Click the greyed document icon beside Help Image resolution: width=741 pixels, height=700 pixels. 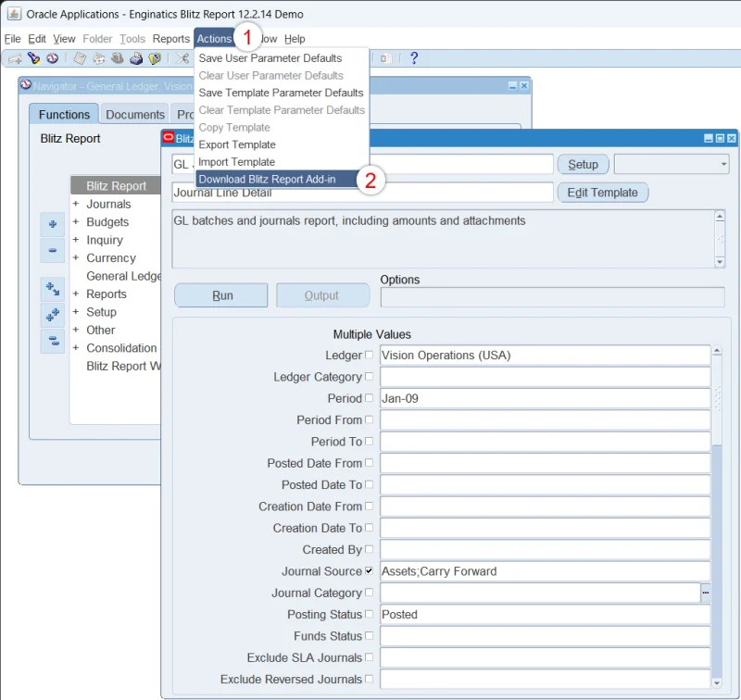385,58
